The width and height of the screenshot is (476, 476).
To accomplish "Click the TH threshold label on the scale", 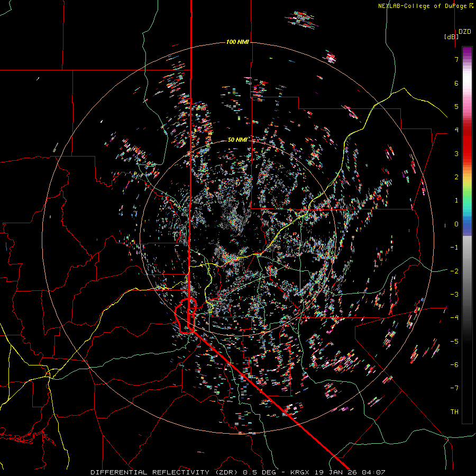I will coord(454,412).
